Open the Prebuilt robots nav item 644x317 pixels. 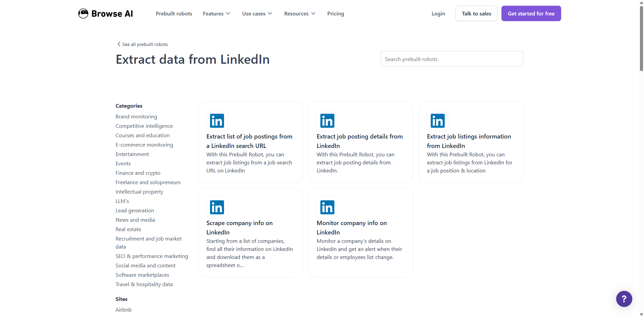click(174, 14)
